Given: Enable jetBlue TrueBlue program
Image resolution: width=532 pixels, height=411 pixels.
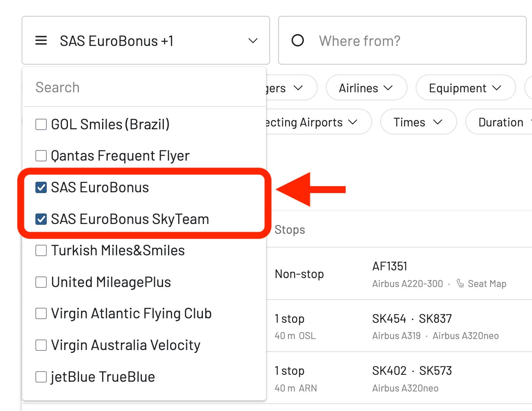Looking at the screenshot, I should (x=41, y=376).
